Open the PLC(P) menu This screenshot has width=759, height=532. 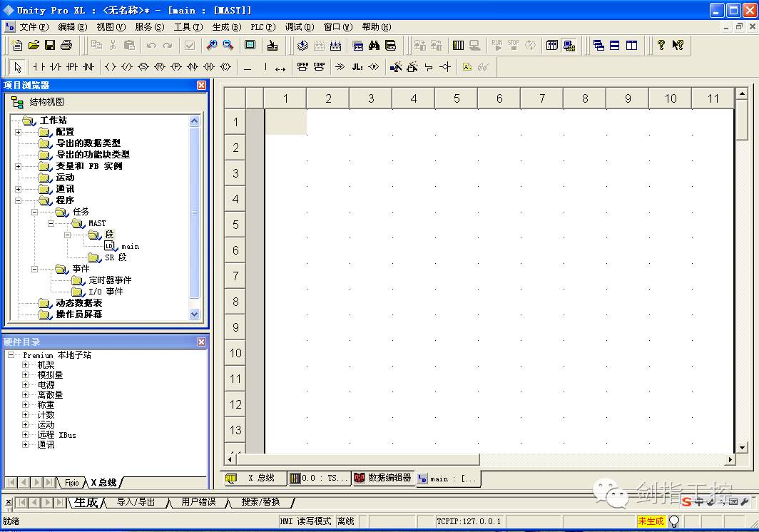pyautogui.click(x=263, y=27)
